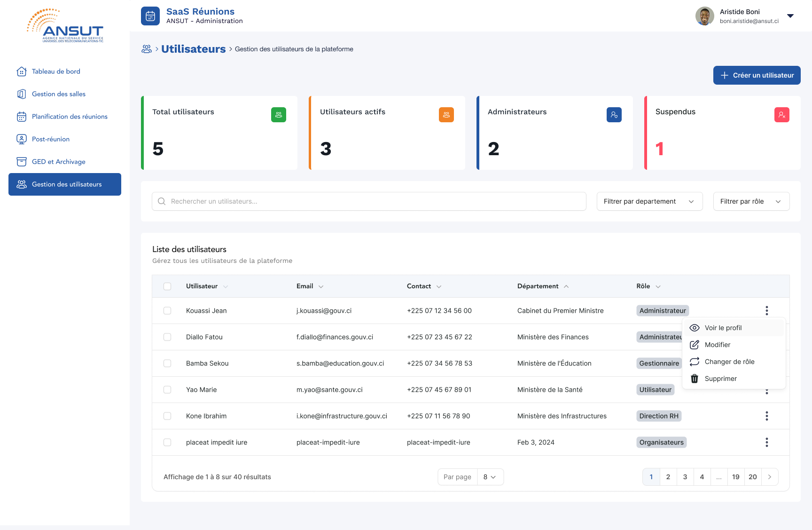Click the orange Utilisateurs actifs icon
The width and height of the screenshot is (812, 530).
446,115
